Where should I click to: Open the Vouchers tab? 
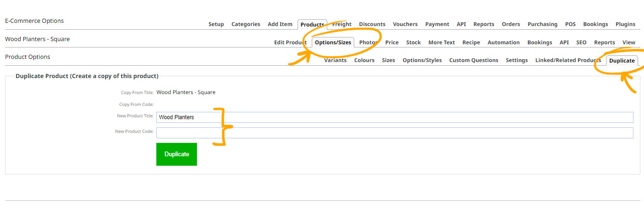point(405,24)
